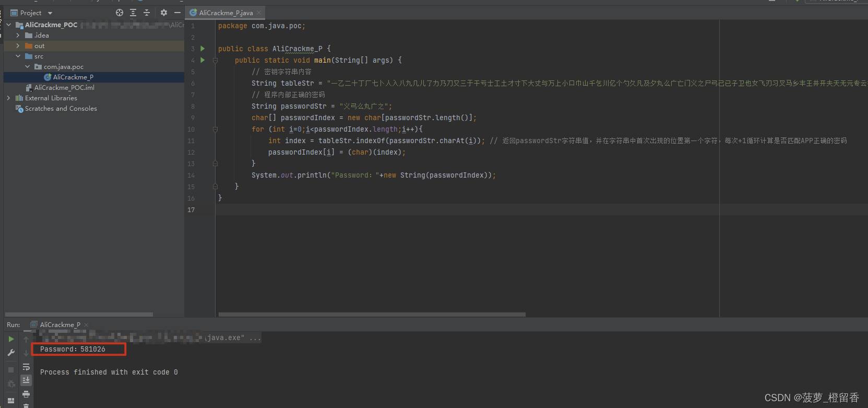868x408 pixels.
Task: Open run configuration wrench icon
Action: [x=11, y=353]
